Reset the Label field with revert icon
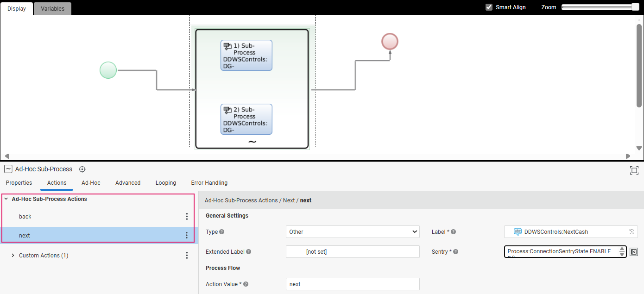Image resolution: width=644 pixels, height=294 pixels. [631, 232]
